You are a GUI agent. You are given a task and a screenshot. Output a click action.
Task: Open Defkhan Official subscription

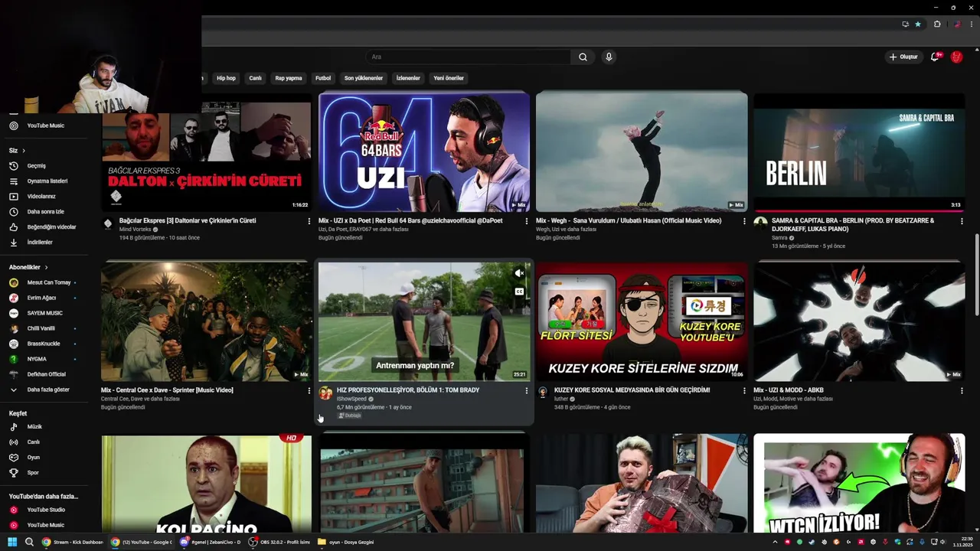46,374
